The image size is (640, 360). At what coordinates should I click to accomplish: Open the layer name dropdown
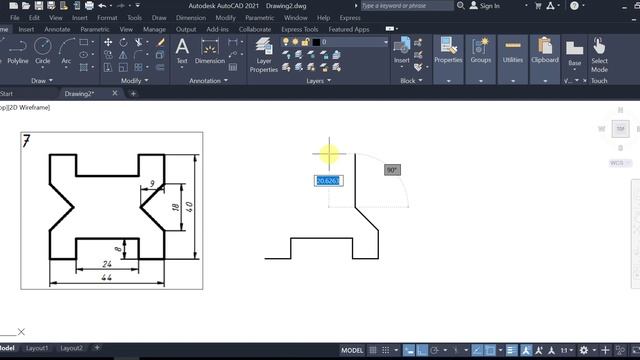[385, 42]
